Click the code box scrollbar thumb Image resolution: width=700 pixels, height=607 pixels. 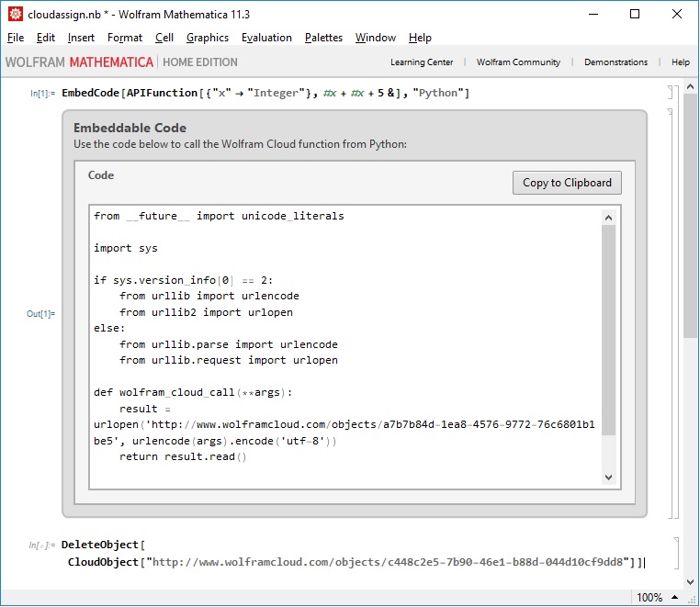coord(608,330)
